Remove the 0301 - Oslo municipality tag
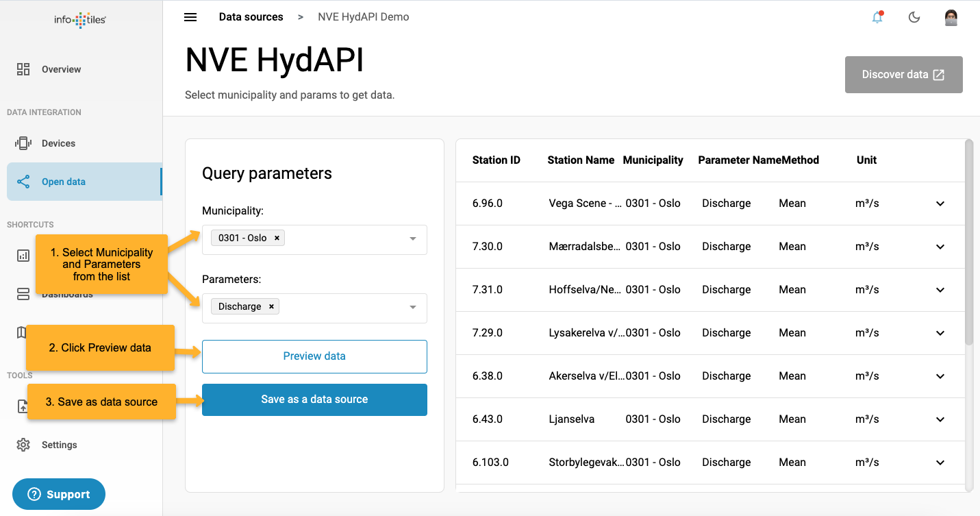Image resolution: width=980 pixels, height=516 pixels. [277, 238]
